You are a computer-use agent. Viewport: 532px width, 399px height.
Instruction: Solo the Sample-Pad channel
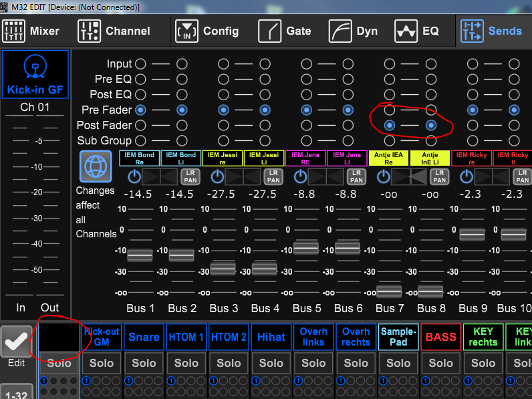tap(398, 363)
